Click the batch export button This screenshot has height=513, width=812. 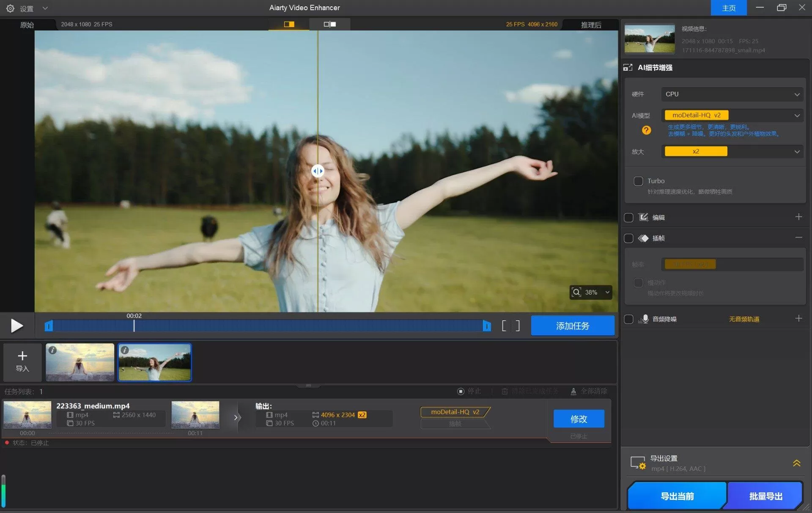tap(765, 496)
